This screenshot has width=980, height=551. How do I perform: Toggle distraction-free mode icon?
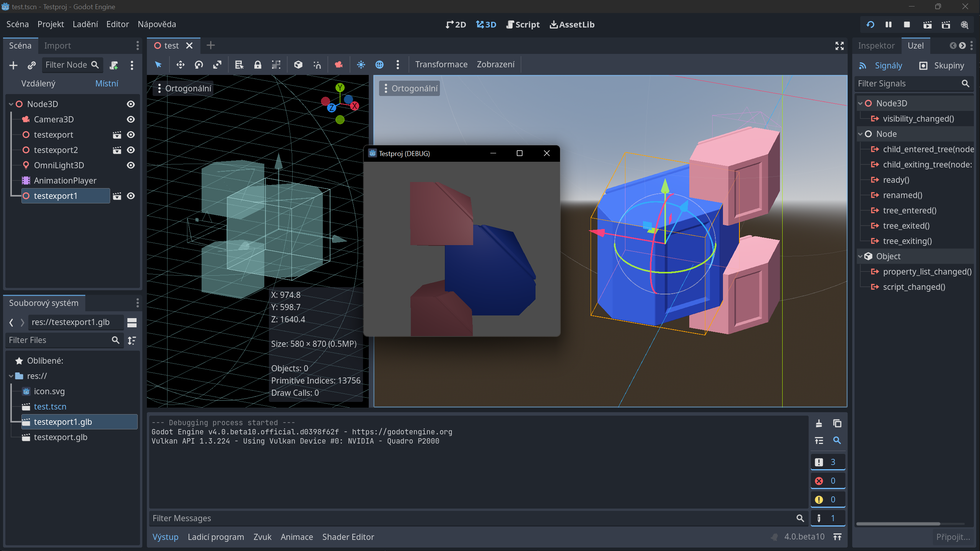(x=839, y=46)
